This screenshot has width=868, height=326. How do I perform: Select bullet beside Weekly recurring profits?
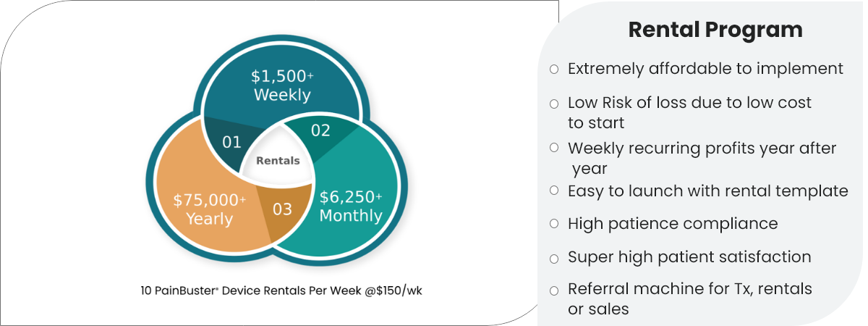(554, 147)
